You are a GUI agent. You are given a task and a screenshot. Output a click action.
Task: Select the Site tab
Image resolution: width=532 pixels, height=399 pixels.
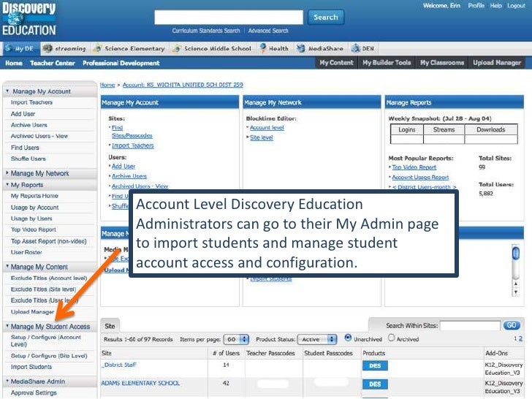[x=110, y=326]
